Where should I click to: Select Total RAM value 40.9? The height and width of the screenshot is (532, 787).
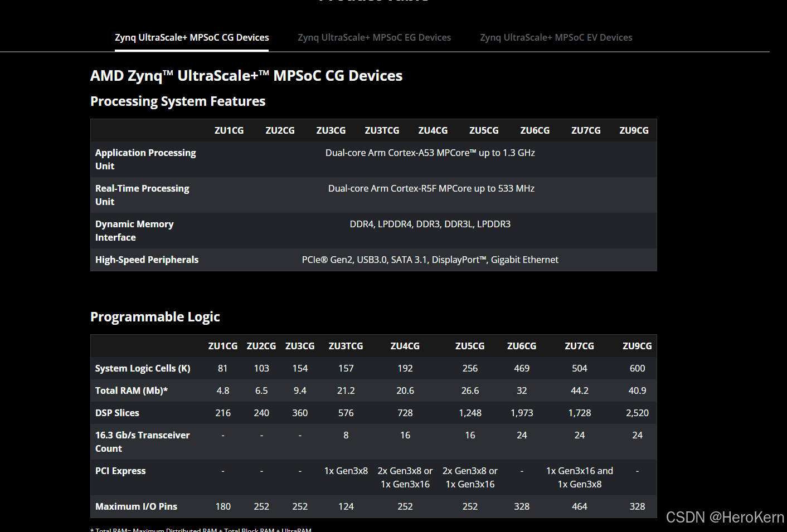637,391
